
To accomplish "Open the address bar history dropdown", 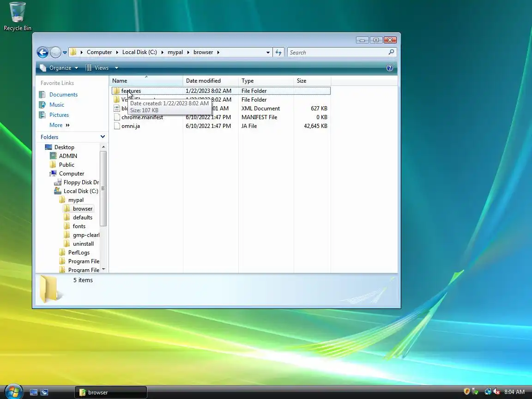I will click(268, 53).
